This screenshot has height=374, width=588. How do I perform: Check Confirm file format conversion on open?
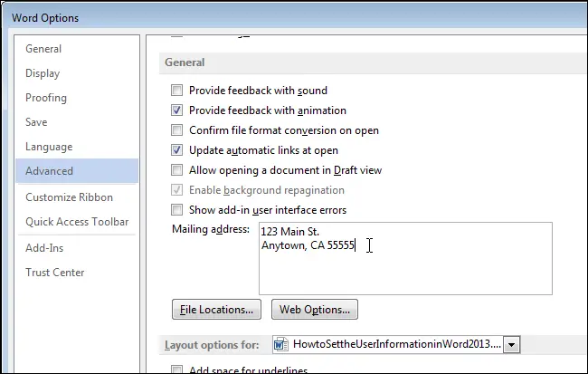176,129
